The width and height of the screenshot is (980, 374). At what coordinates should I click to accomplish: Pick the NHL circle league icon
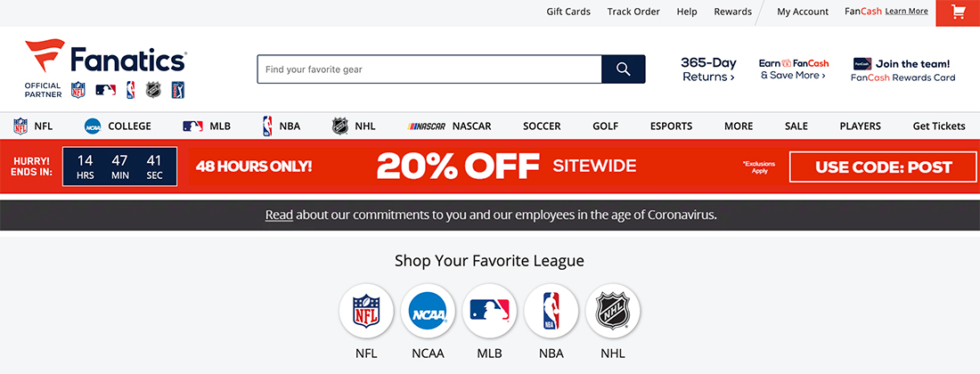pos(613,311)
